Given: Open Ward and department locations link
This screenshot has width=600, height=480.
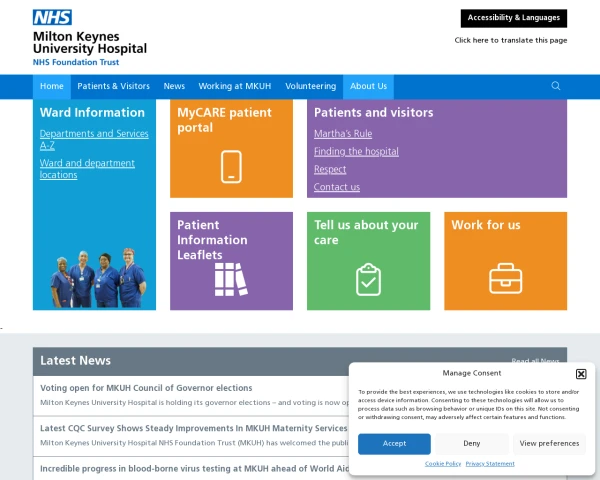Looking at the screenshot, I should click(87, 169).
